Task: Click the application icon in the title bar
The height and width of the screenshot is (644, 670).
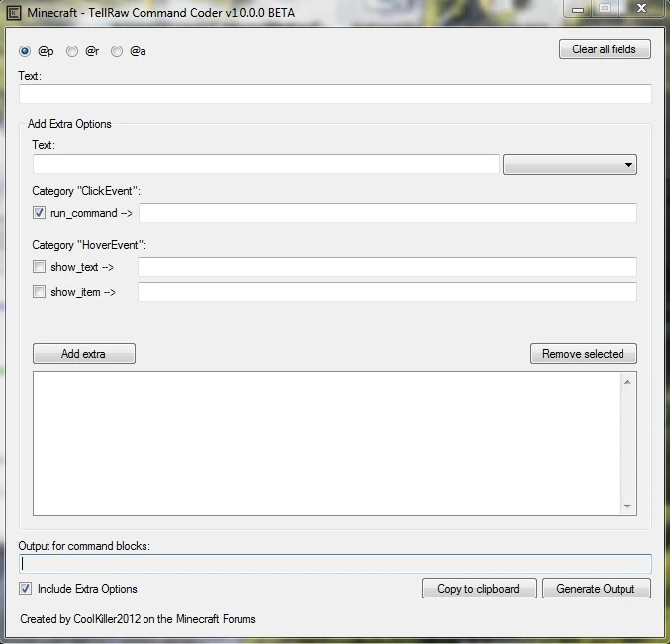Action: click(x=14, y=13)
